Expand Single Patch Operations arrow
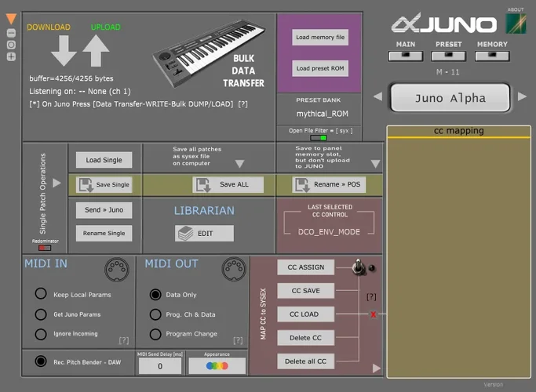Screen dimensions: 536x392 pos(57,183)
